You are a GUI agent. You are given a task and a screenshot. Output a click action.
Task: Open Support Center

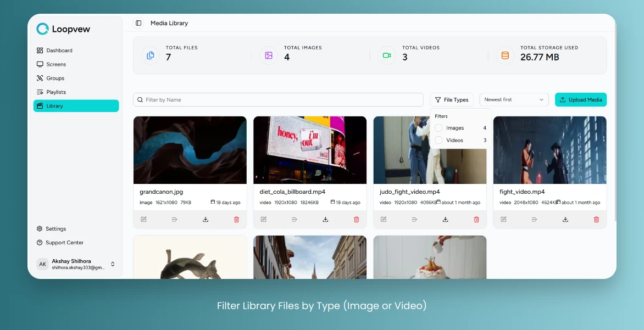(x=76, y=243)
